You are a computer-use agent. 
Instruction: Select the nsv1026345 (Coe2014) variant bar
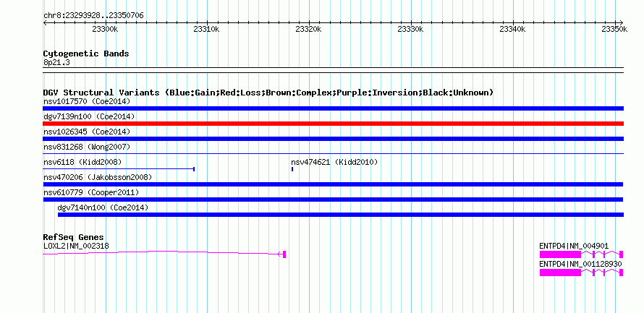point(333,139)
